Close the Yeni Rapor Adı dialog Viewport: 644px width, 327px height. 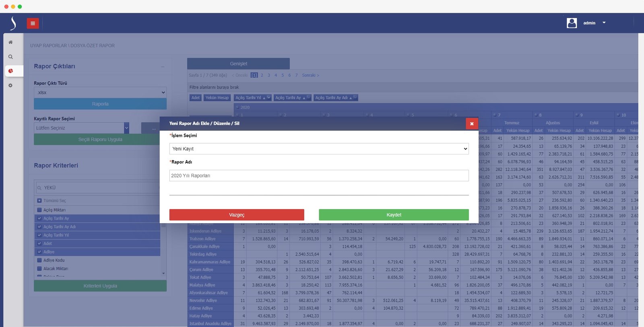(471, 123)
